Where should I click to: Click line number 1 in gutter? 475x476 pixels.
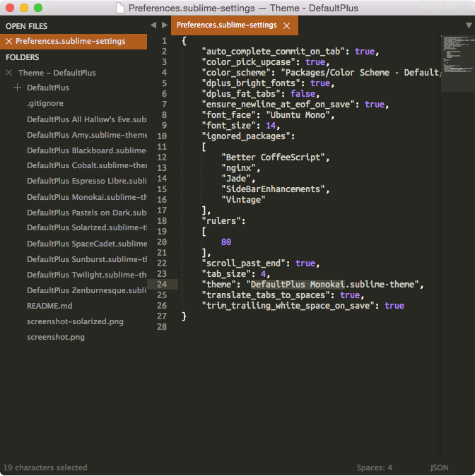pyautogui.click(x=164, y=41)
